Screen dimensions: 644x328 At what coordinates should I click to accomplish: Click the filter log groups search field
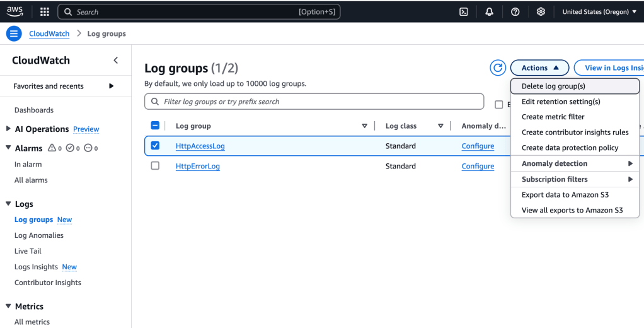pyautogui.click(x=315, y=102)
